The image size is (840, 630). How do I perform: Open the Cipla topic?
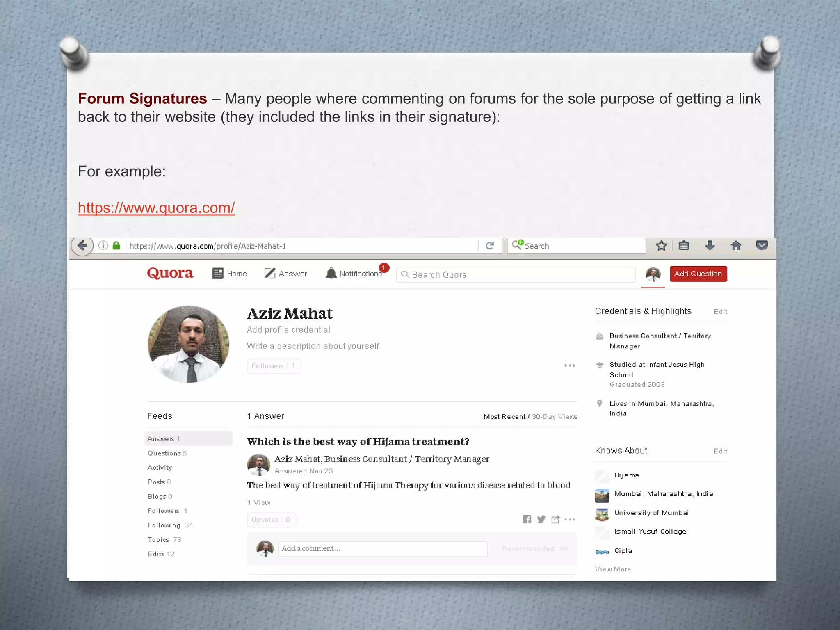tap(623, 550)
